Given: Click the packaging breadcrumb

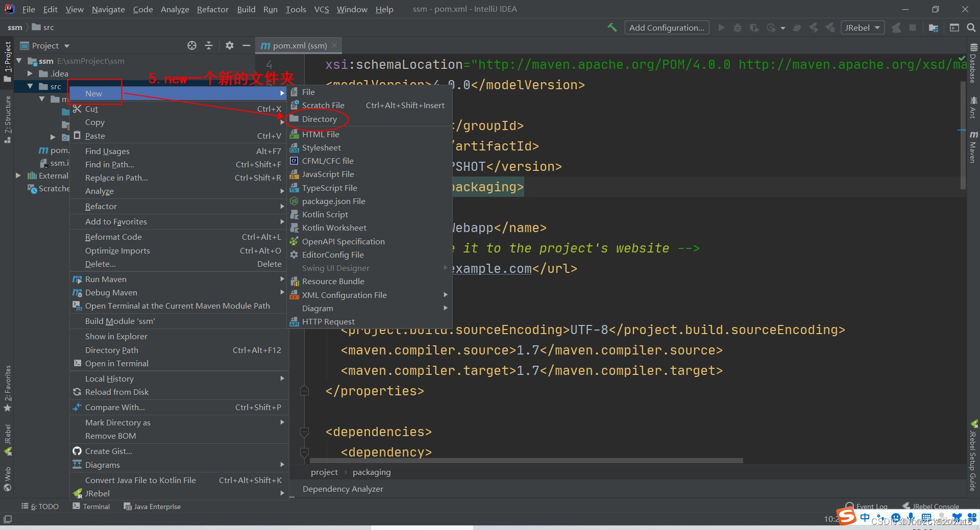Looking at the screenshot, I should tap(372, 472).
